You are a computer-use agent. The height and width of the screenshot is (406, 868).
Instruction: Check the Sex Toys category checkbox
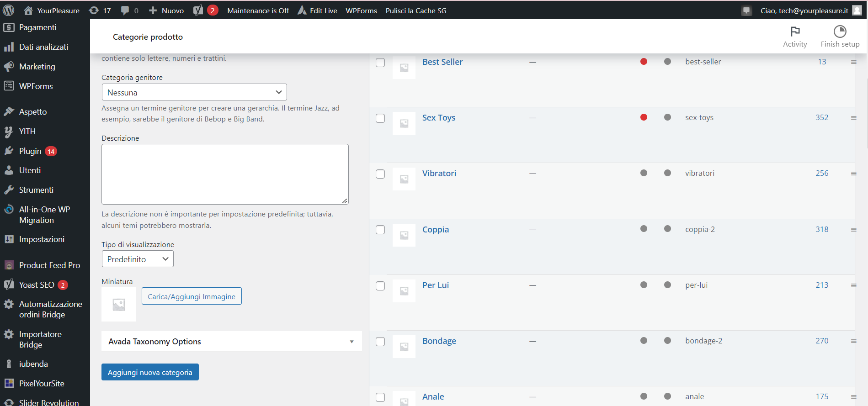380,118
